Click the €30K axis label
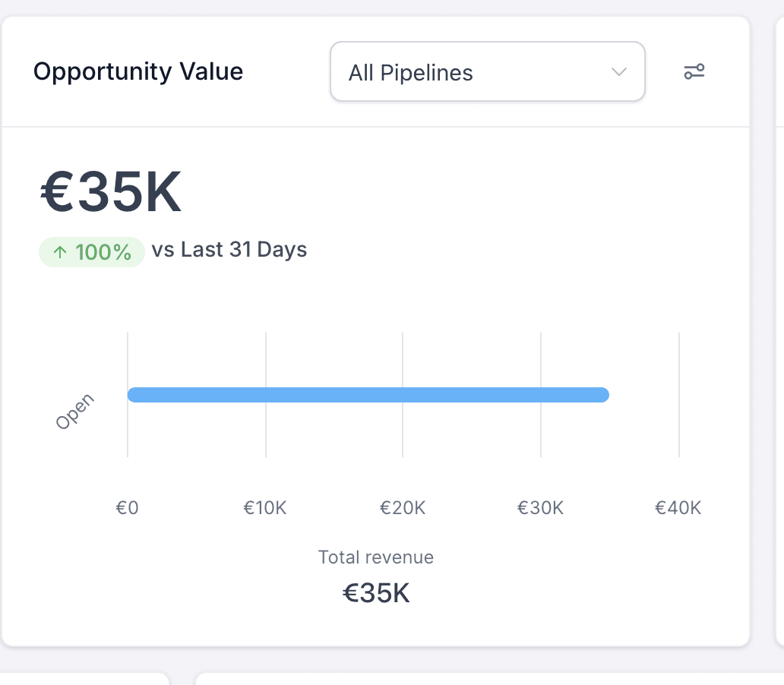 click(x=540, y=508)
